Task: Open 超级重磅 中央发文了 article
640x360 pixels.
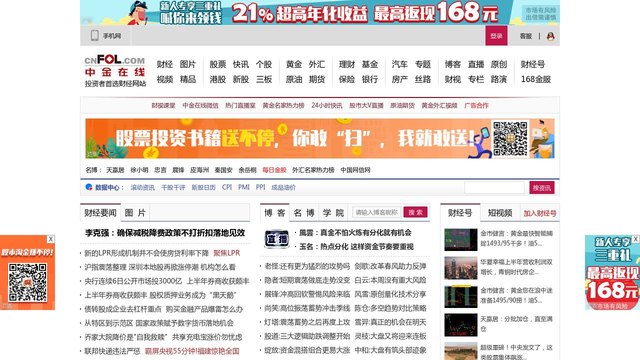Action: (516, 352)
